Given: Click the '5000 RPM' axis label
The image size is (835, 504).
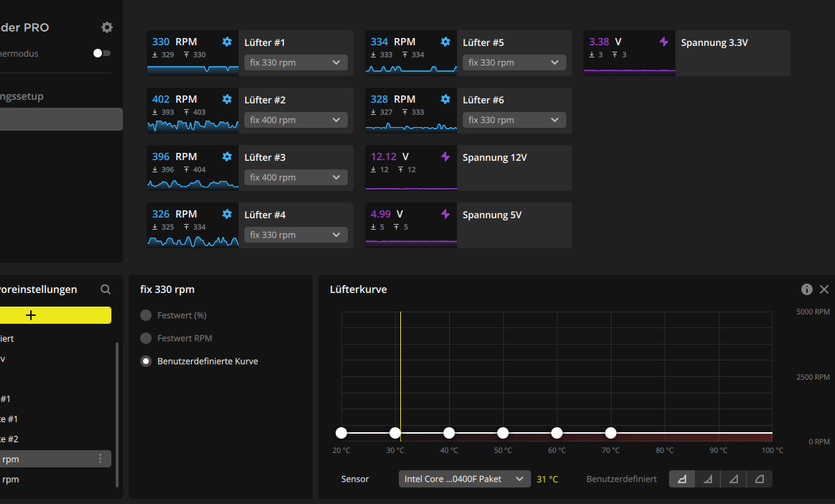Looking at the screenshot, I should click(x=813, y=312).
